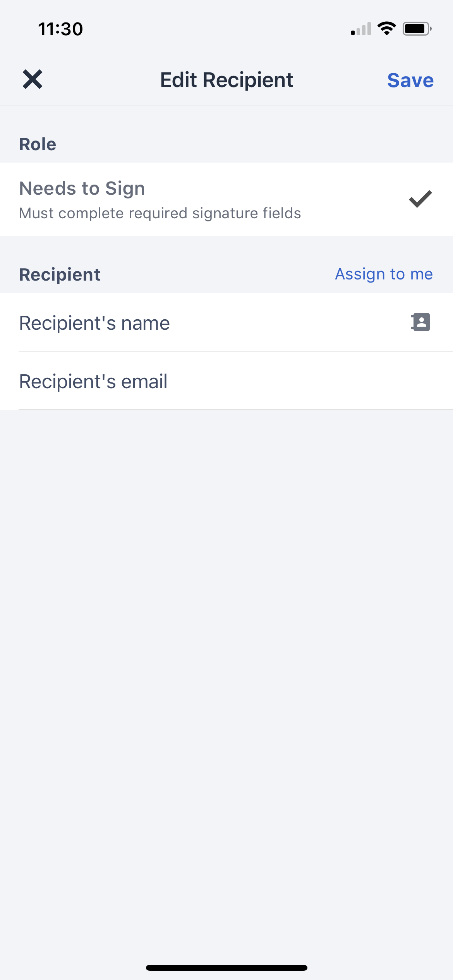Tap the Edit Recipient title
This screenshot has height=980, width=453.
click(226, 80)
